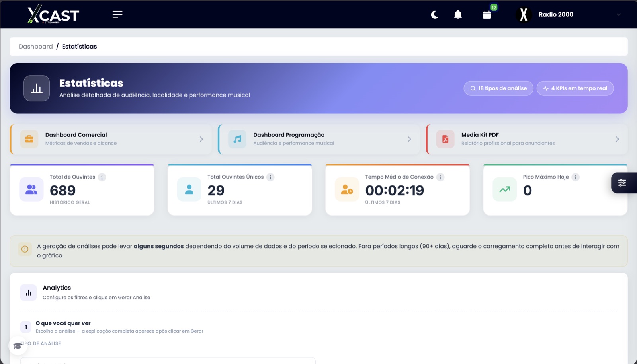Click the Métricas de vendas e alcance subtitle
This screenshot has height=364, width=637.
coord(81,143)
